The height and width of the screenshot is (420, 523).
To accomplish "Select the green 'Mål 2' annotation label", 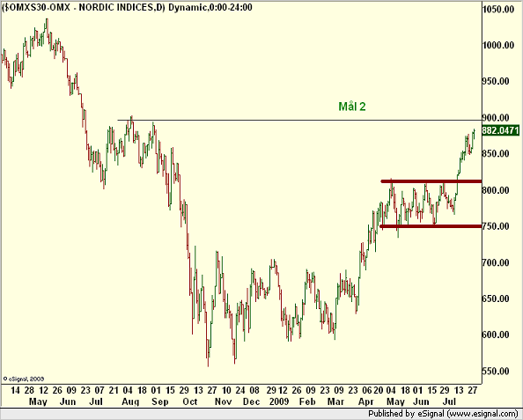I will (352, 107).
